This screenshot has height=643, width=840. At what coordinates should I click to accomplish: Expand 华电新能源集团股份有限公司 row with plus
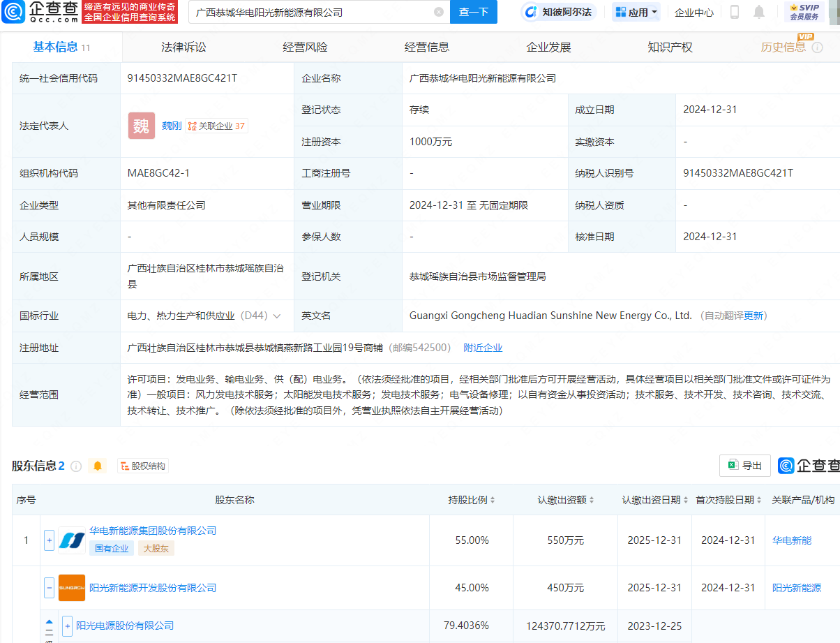[49, 540]
